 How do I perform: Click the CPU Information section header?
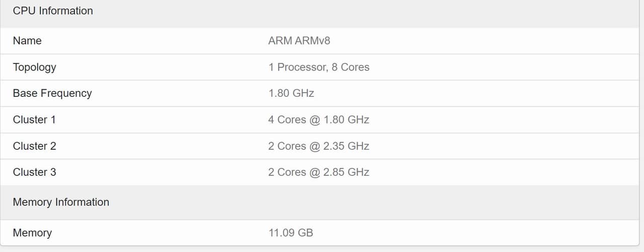click(53, 11)
